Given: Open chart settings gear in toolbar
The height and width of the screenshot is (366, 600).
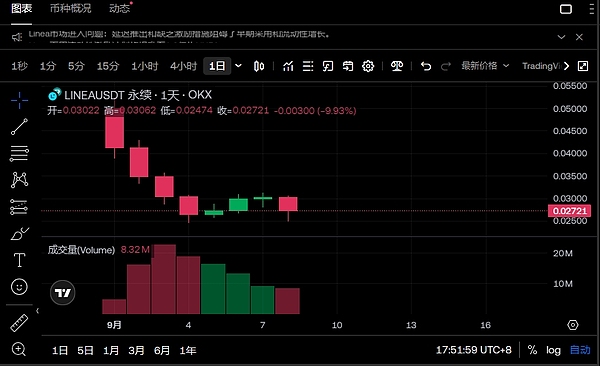Looking at the screenshot, I should 368,66.
